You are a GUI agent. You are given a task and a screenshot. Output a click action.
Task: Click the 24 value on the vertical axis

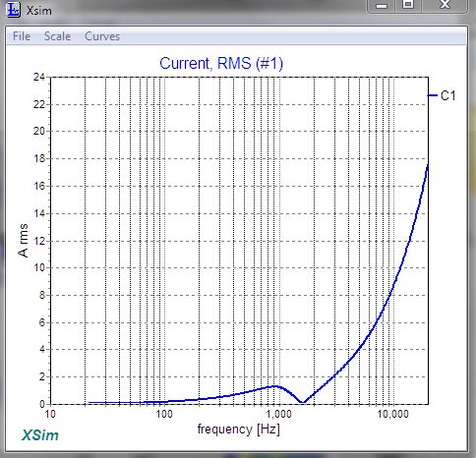(x=39, y=77)
